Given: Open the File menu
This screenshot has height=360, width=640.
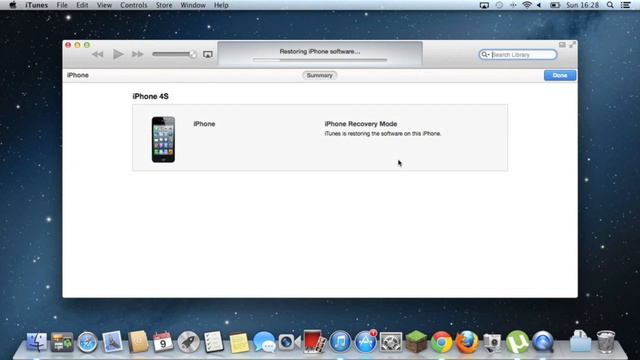Looking at the screenshot, I should coord(62,5).
